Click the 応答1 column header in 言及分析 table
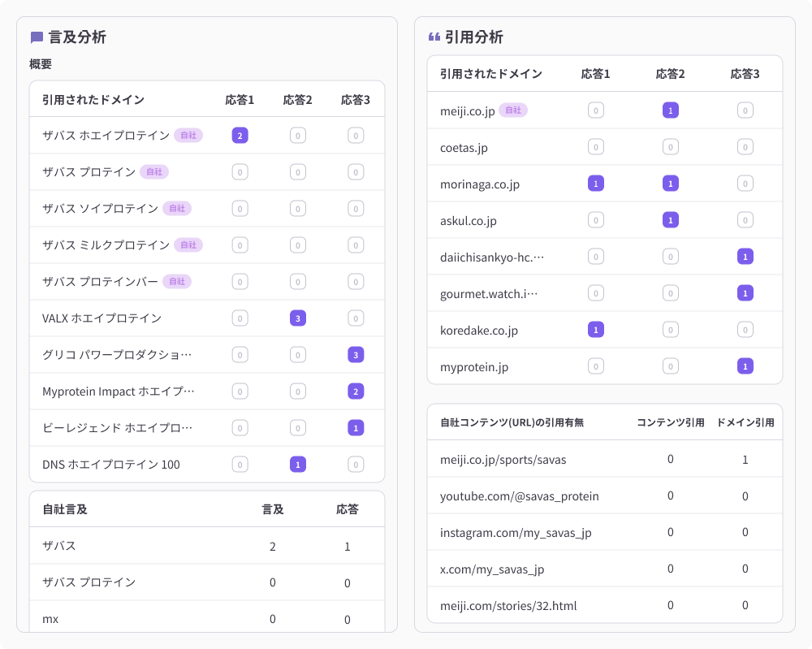The width and height of the screenshot is (812, 649). pos(240,99)
